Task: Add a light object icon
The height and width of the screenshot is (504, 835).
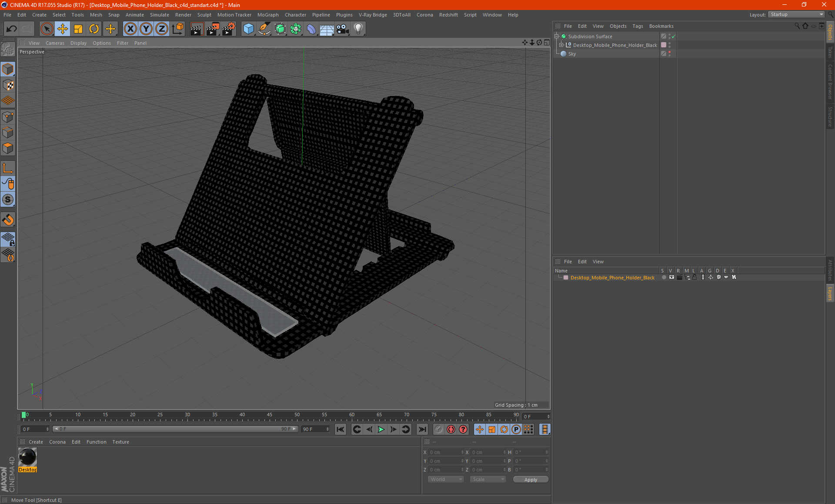Action: pyautogui.click(x=358, y=29)
